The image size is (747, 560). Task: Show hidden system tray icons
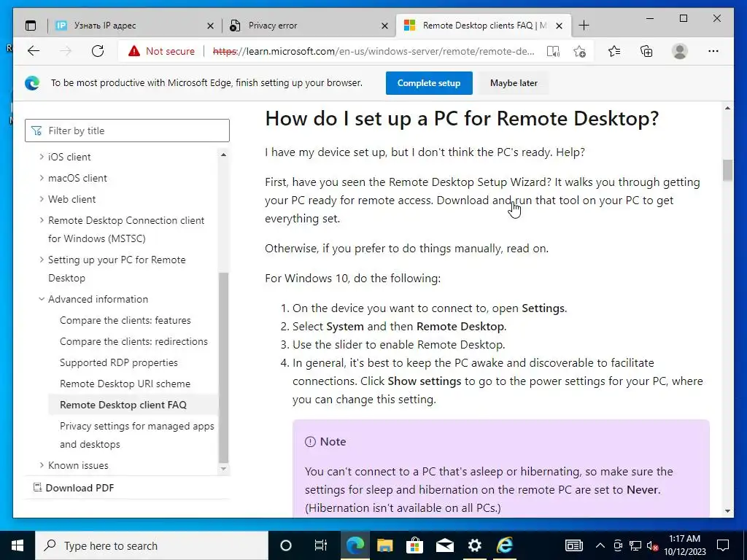600,545
